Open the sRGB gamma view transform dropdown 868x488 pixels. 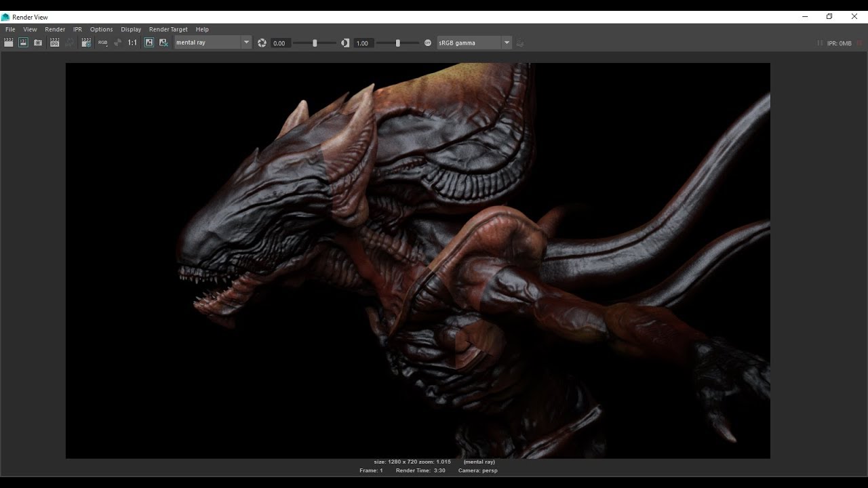pos(474,43)
